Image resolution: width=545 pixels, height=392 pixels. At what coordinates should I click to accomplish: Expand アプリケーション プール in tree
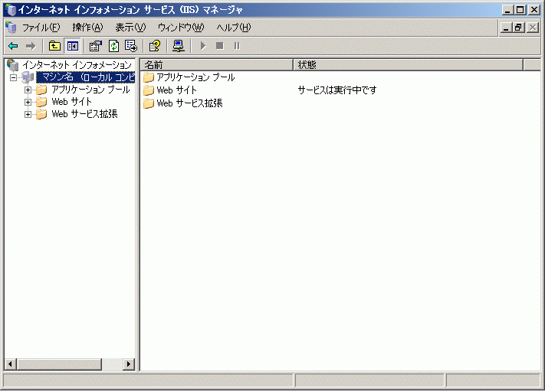pyautogui.click(x=28, y=90)
